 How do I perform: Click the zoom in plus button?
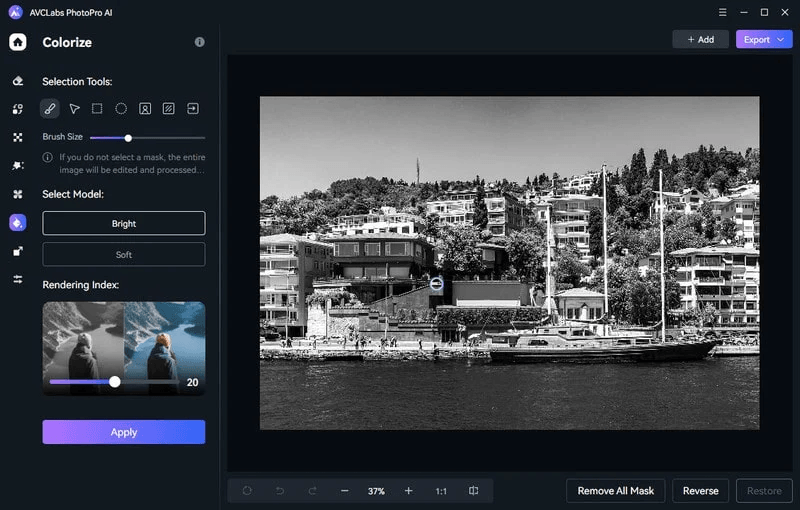pos(408,491)
